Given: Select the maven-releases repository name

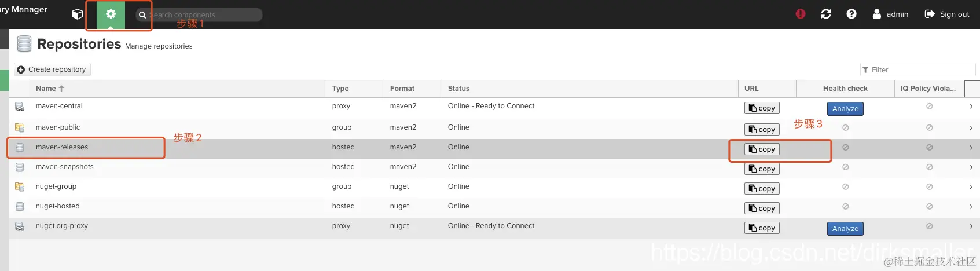Looking at the screenshot, I should [62, 147].
